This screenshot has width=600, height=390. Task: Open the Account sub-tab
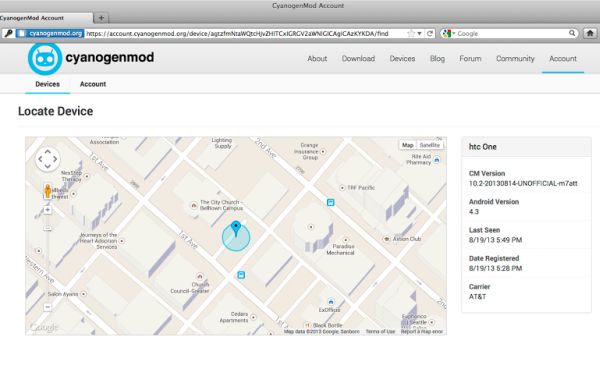point(93,84)
